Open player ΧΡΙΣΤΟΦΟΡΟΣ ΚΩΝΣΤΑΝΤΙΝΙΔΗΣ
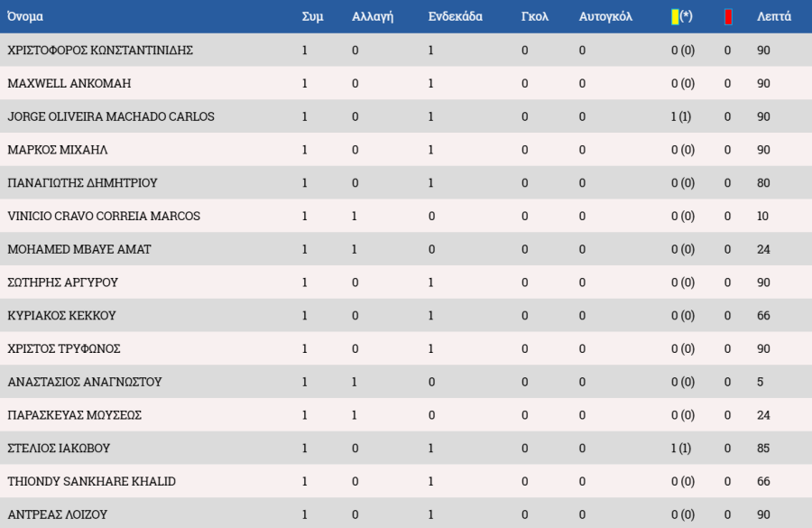The image size is (812, 528). click(x=100, y=51)
